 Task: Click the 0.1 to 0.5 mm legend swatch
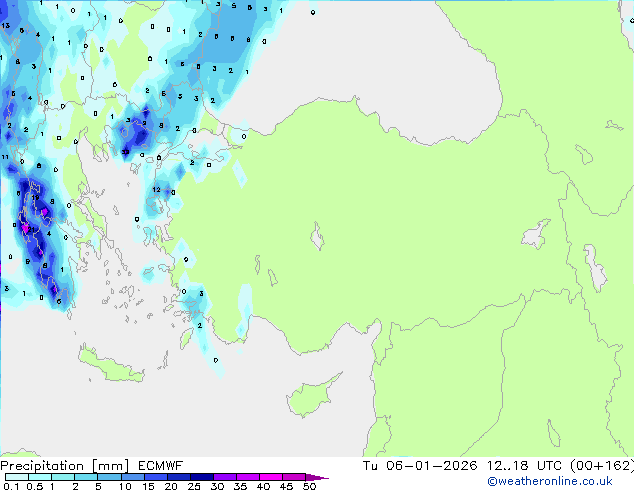pos(17,477)
